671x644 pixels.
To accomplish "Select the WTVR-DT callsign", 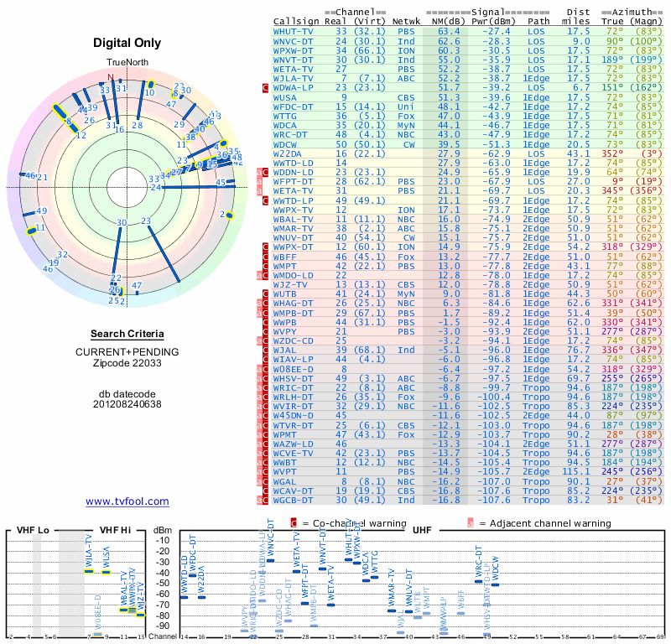I will (293, 425).
